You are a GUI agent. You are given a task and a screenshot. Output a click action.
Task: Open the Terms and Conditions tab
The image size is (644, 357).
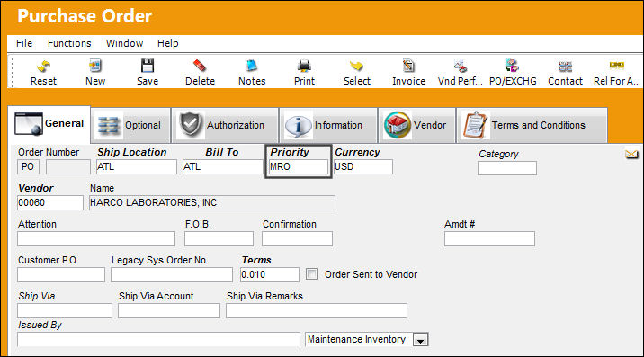coord(532,125)
